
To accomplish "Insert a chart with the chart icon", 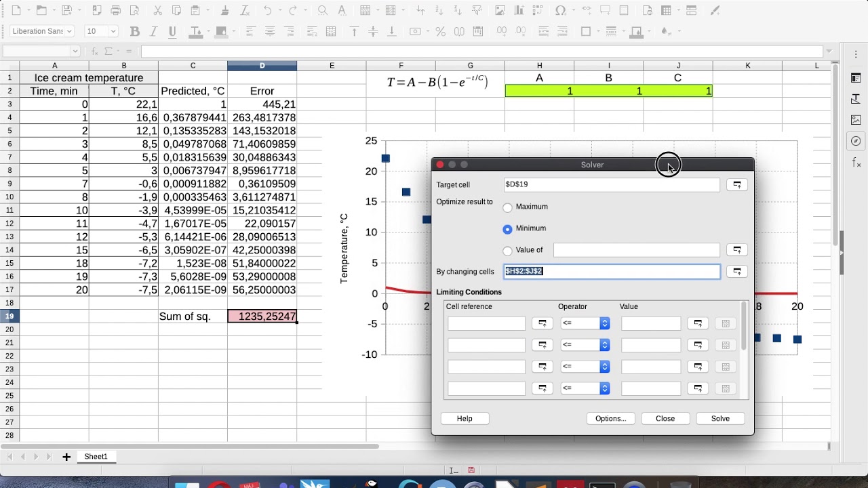I will [519, 10].
